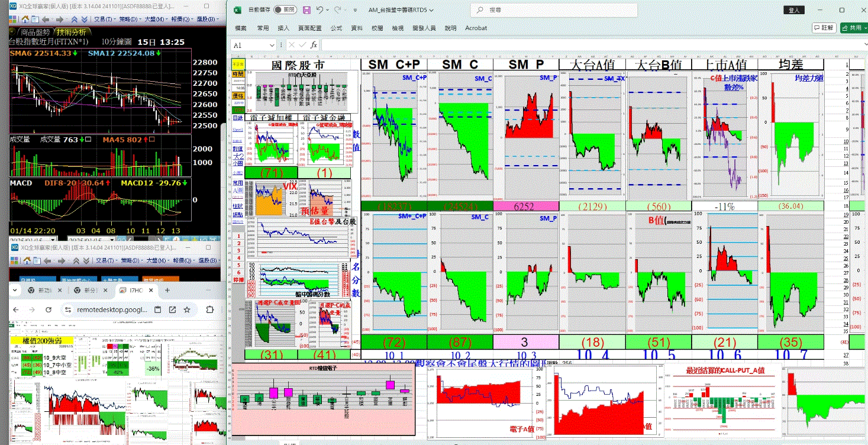Image resolution: width=868 pixels, height=445 pixels.
Task: Open the Chrome tab search dropdown
Action: 15,290
